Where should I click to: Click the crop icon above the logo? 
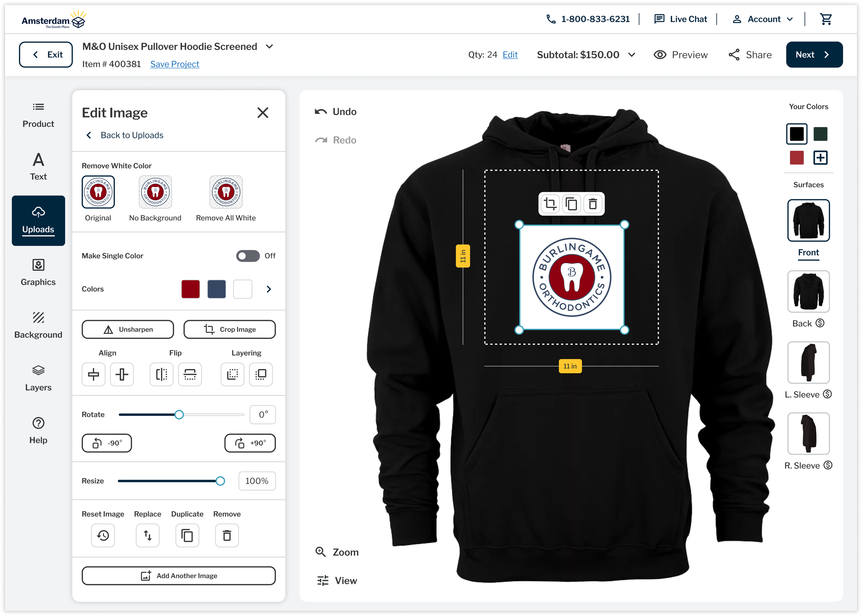click(550, 204)
